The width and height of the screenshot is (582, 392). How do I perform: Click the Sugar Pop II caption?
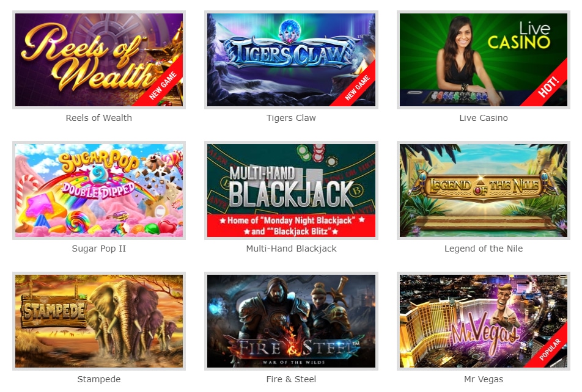pyautogui.click(x=99, y=249)
